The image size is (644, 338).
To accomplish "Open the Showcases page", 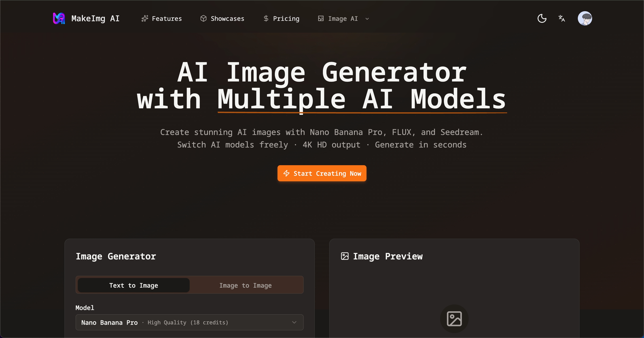I will (x=227, y=19).
